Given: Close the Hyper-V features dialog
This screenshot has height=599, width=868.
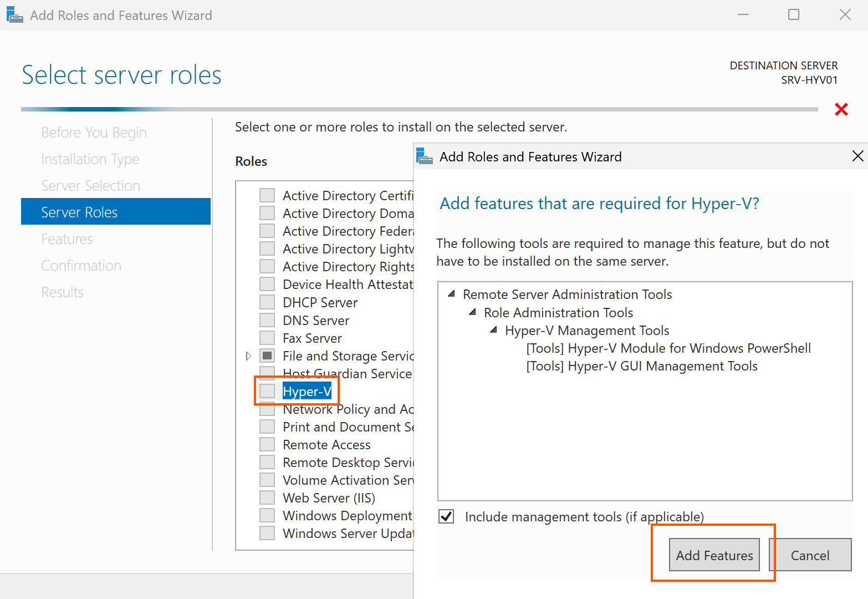Looking at the screenshot, I should 857,156.
